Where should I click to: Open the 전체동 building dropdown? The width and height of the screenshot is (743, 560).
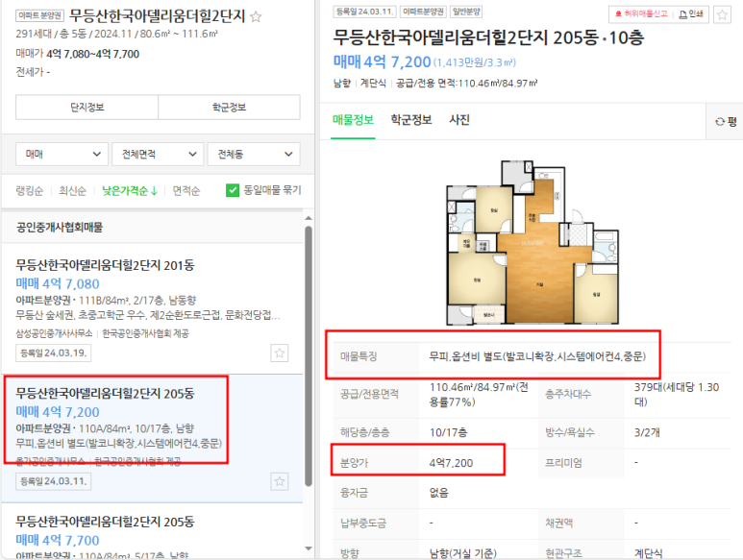point(254,155)
